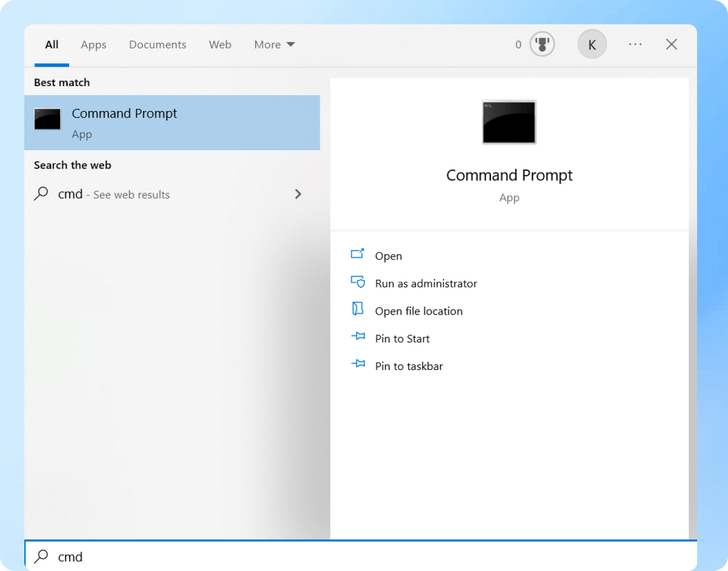Expand the More dropdown
The image size is (728, 571).
pos(274,45)
